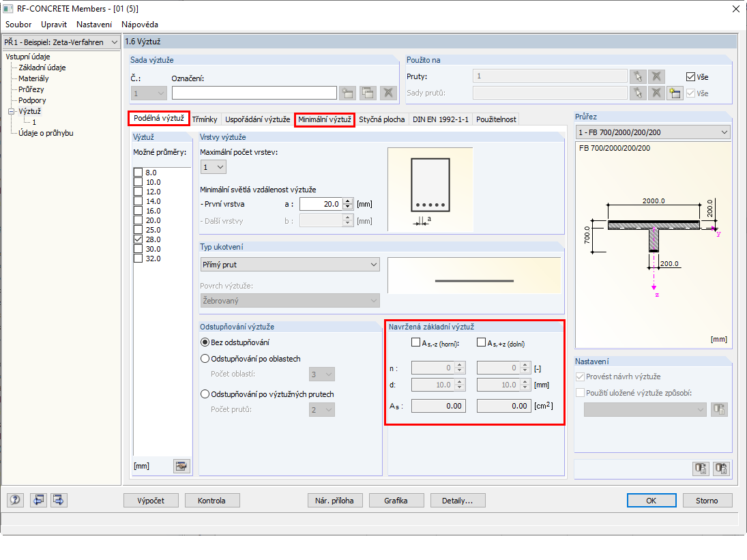Switch to Uspořádání výztuže tab
The height and width of the screenshot is (560, 747).
pos(258,119)
